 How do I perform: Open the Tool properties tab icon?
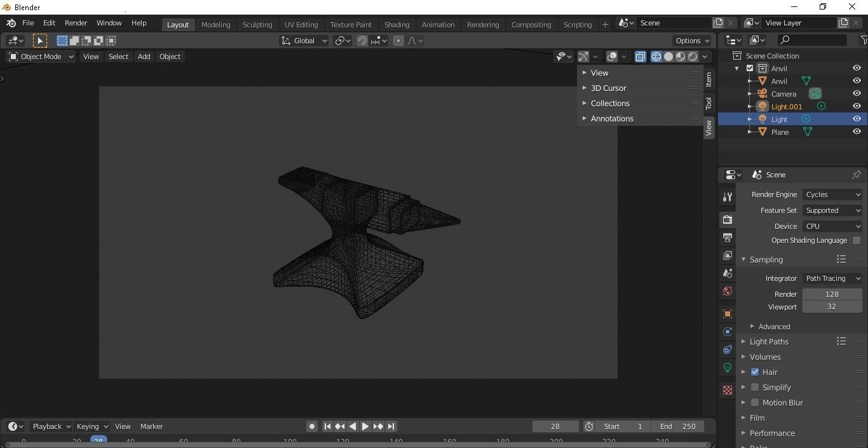[728, 197]
